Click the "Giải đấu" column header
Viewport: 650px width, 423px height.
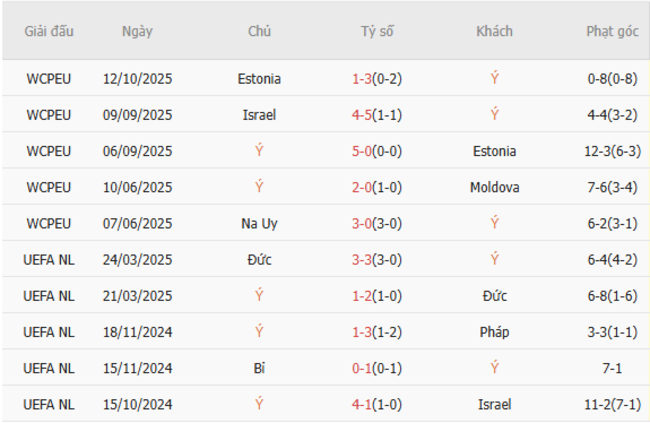(49, 31)
